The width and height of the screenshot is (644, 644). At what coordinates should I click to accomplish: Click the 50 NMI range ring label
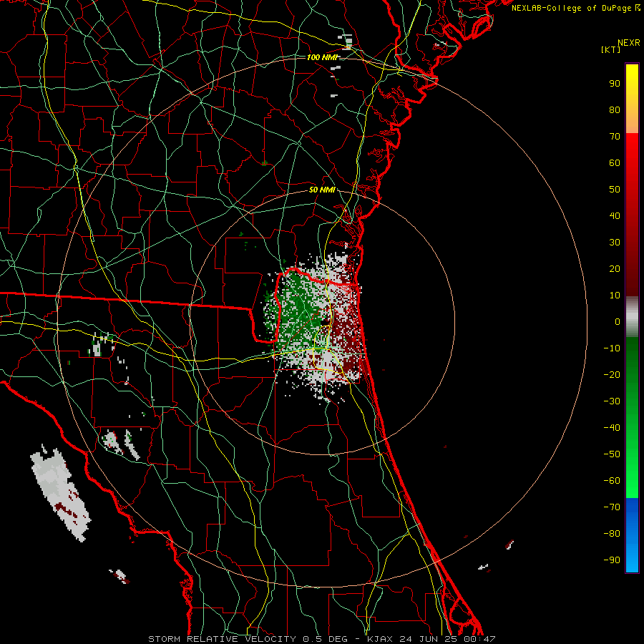pos(322,190)
